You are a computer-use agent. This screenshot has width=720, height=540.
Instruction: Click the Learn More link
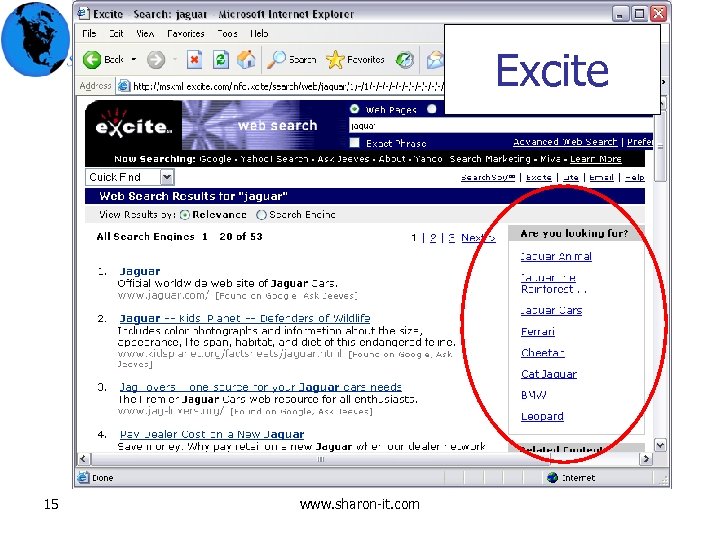[x=596, y=159]
